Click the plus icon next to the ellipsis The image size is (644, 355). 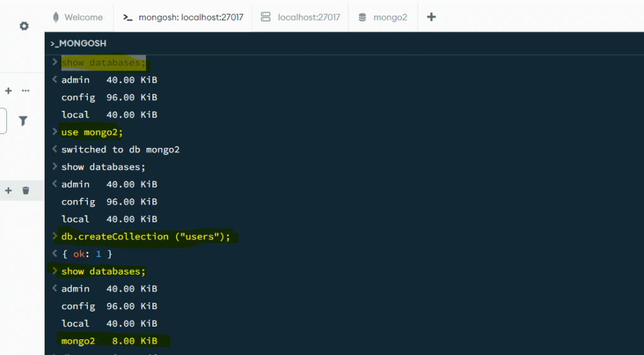[8, 91]
